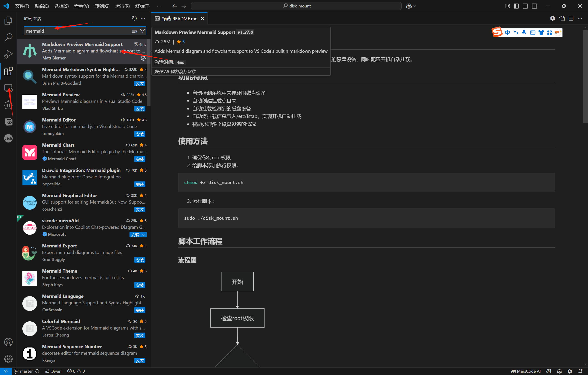Image resolution: width=588 pixels, height=375 pixels.
Task: Open manage gear on Markdown Preview Mermaid Support
Action: click(x=143, y=58)
